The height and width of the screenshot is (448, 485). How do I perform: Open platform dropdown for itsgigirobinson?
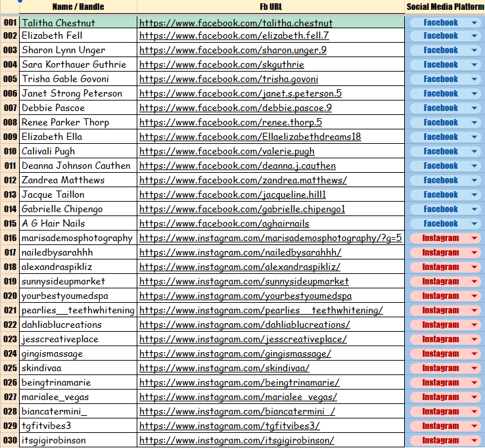click(474, 440)
